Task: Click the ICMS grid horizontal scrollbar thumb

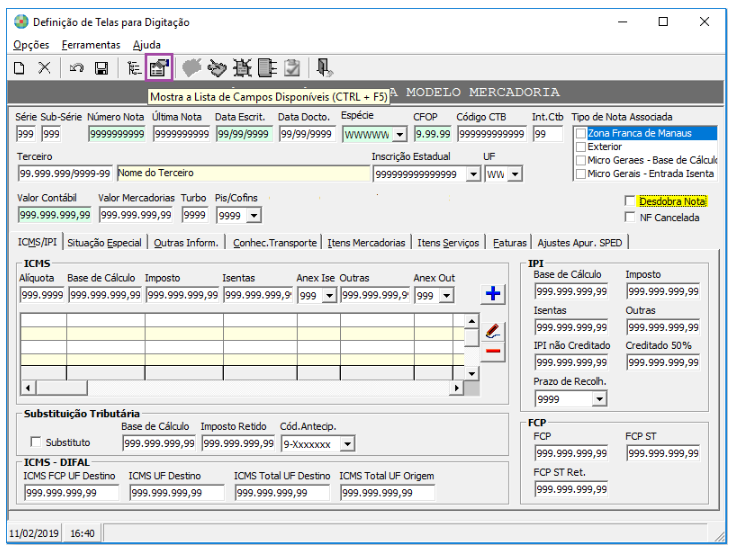Action: point(62,388)
